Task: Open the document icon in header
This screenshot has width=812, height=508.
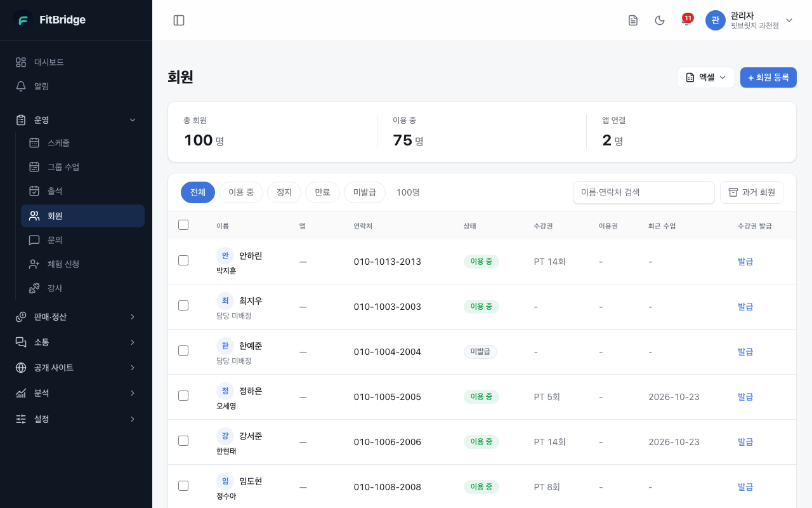Action: click(633, 20)
